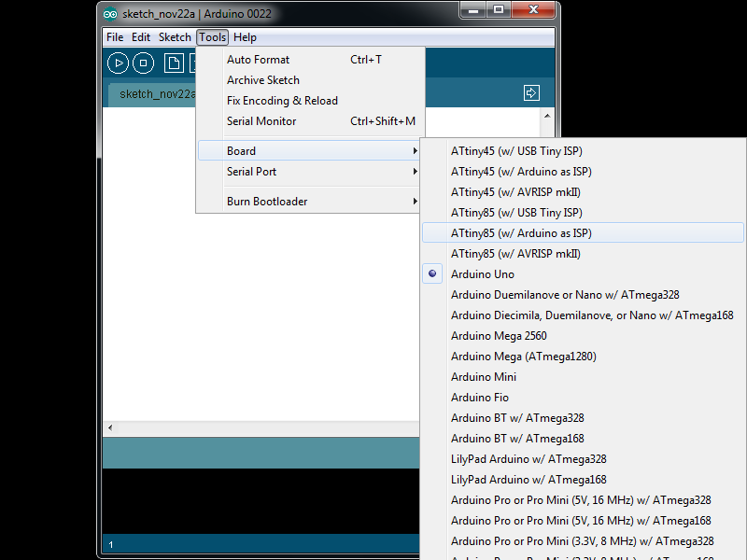Expand the Board submenu
The image size is (747, 560).
point(309,151)
